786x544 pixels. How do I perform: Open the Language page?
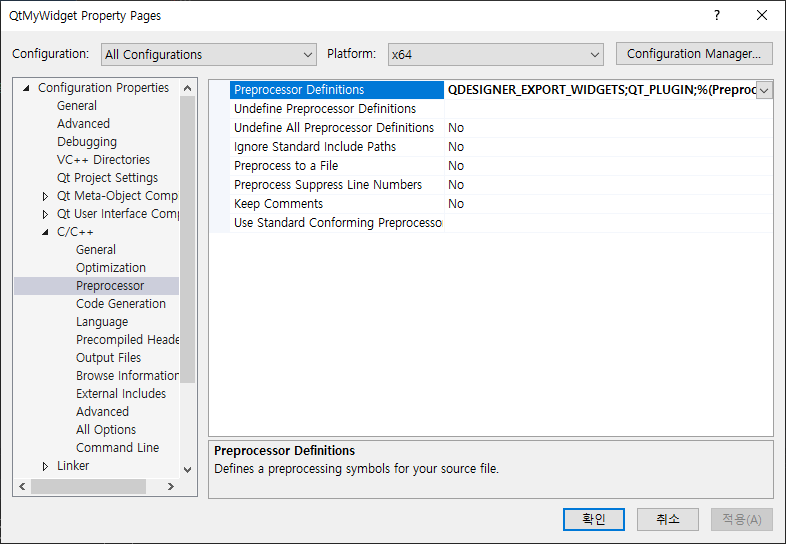tap(102, 322)
